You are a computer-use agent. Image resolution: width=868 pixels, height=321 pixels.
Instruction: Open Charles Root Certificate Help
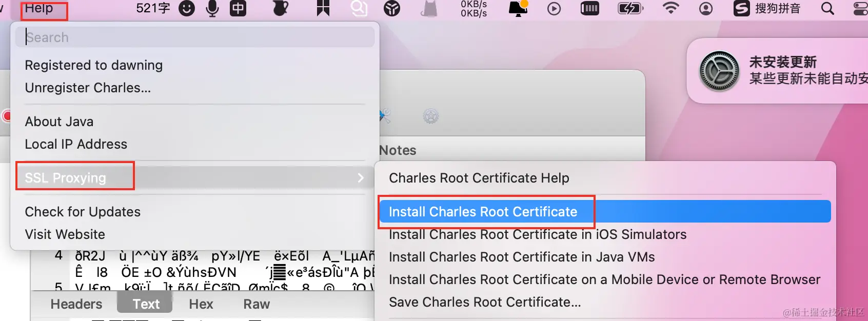tap(479, 178)
